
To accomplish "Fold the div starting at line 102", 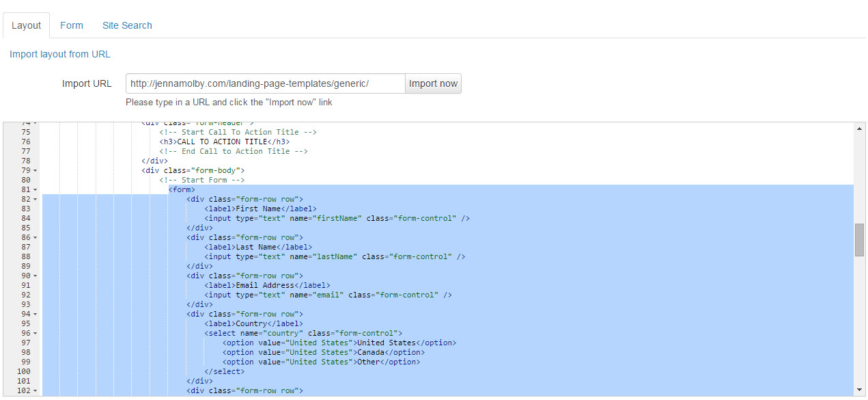I will (x=35, y=390).
